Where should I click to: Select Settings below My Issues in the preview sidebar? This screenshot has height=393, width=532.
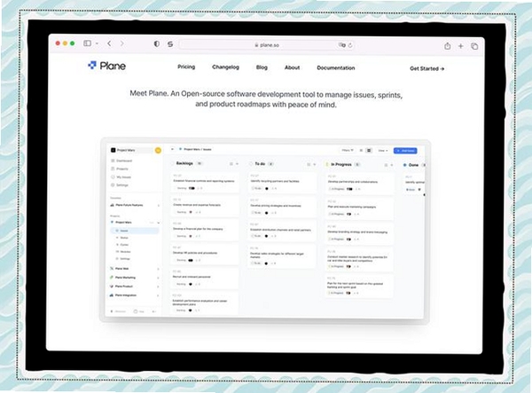(x=120, y=185)
